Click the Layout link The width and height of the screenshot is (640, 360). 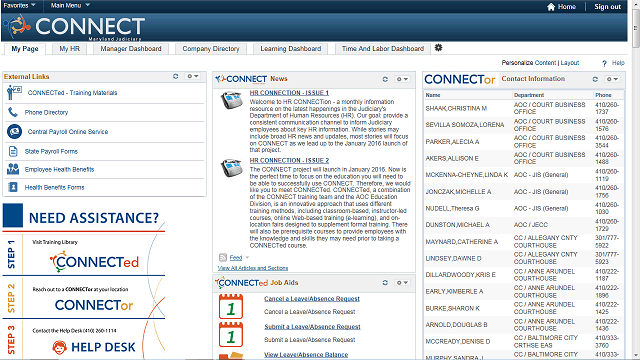[570, 63]
